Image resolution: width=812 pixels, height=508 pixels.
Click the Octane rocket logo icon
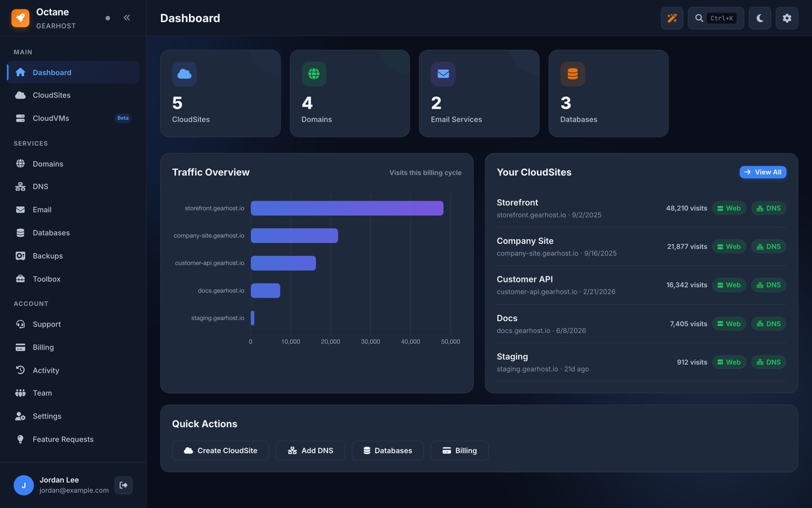pos(20,18)
